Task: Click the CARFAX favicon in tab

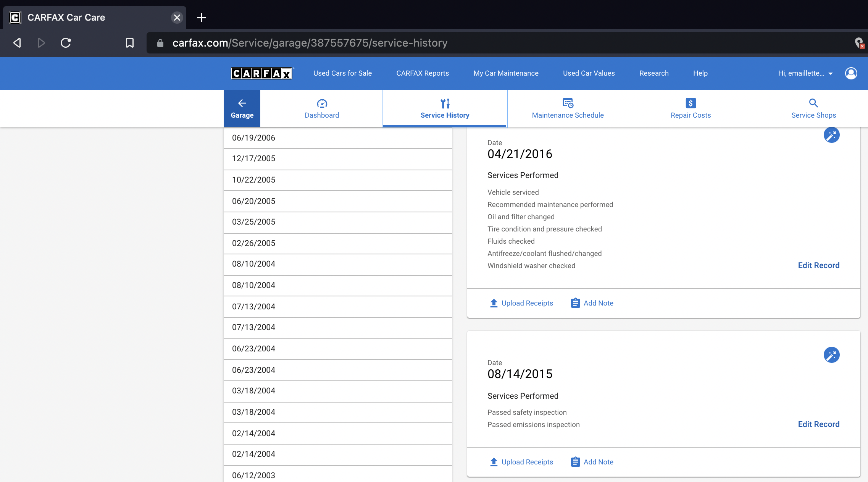Action: click(15, 18)
